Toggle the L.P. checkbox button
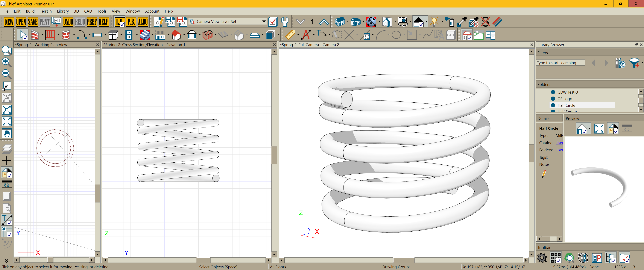This screenshot has width=644, height=270. pyautogui.click(x=119, y=22)
